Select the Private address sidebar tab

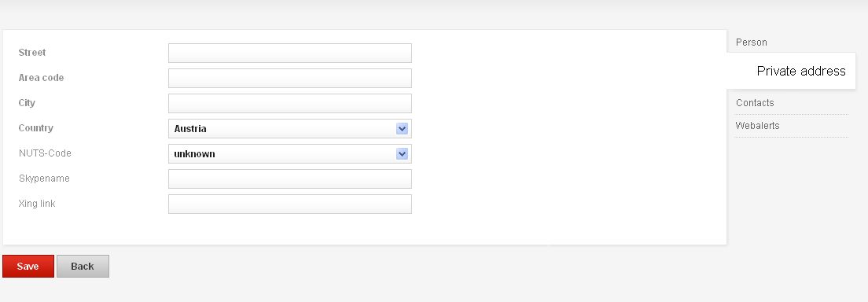800,71
